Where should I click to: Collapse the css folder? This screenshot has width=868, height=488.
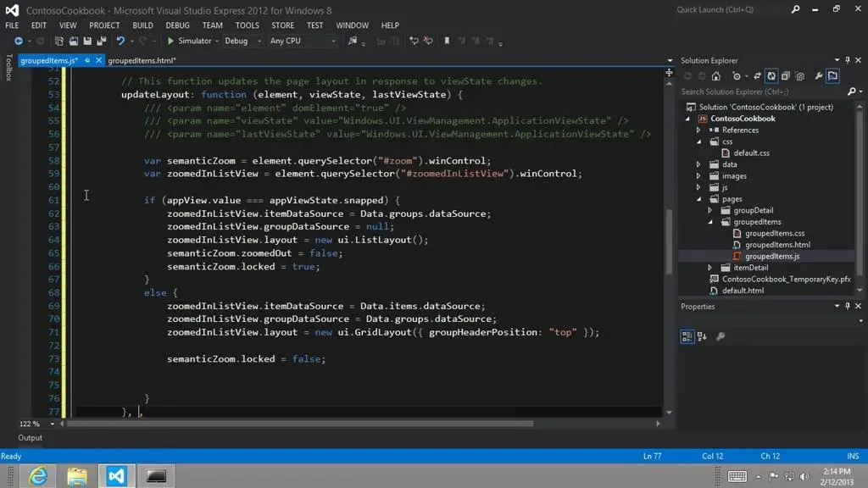point(699,141)
